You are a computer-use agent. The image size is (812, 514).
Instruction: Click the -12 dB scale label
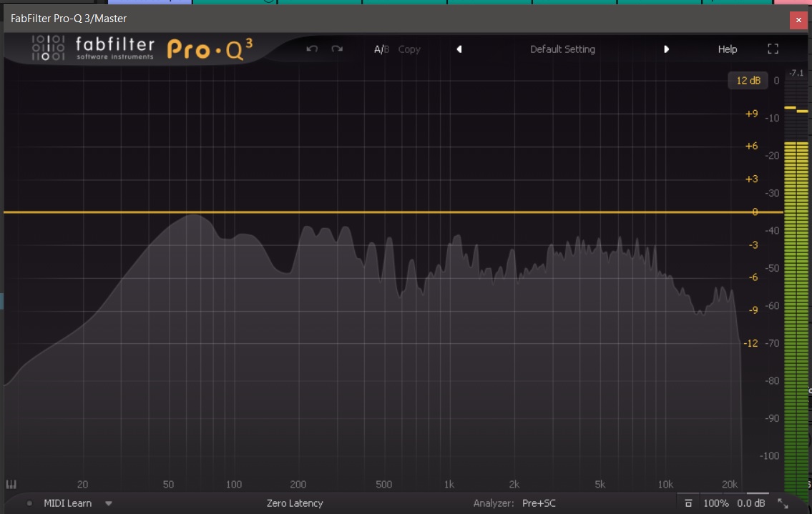coord(750,343)
